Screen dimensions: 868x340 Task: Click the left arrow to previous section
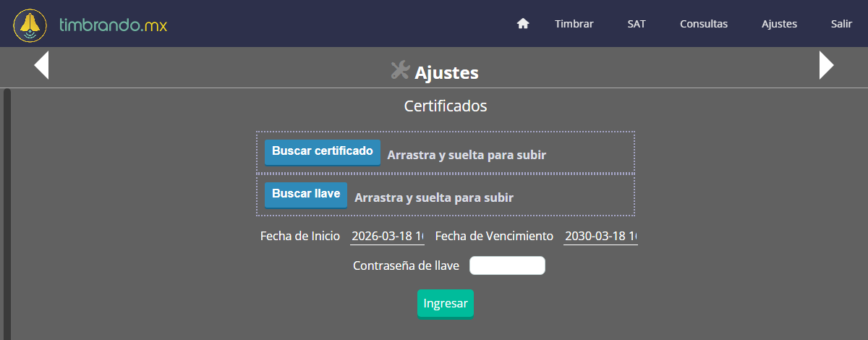click(41, 65)
